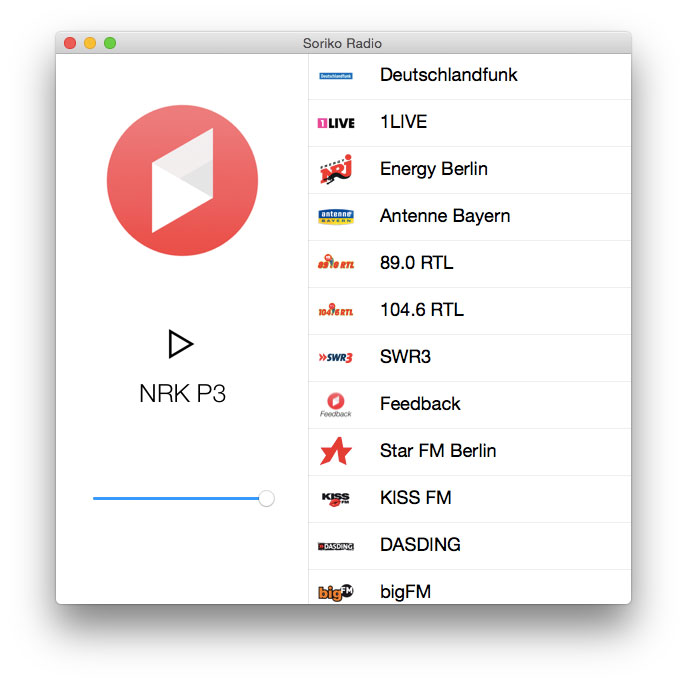Click the SWR3 station logo
Screen dimensions: 687x684
(336, 358)
